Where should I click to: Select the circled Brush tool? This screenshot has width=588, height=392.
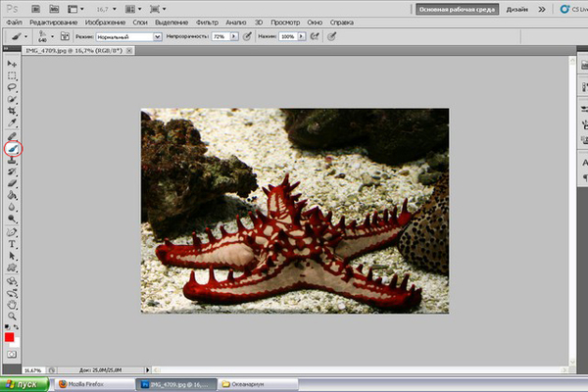[13, 148]
